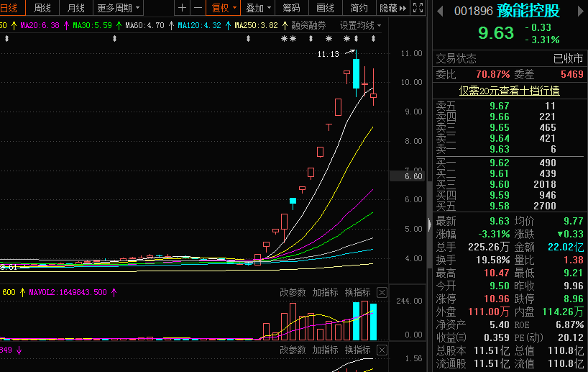
Task: Click the up arrow after MA20:6.38
Action: click(66, 25)
